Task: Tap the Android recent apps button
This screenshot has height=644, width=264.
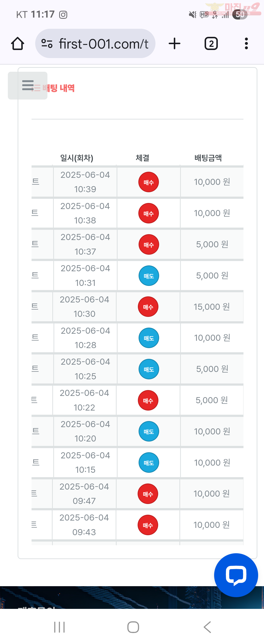Action: 59,627
